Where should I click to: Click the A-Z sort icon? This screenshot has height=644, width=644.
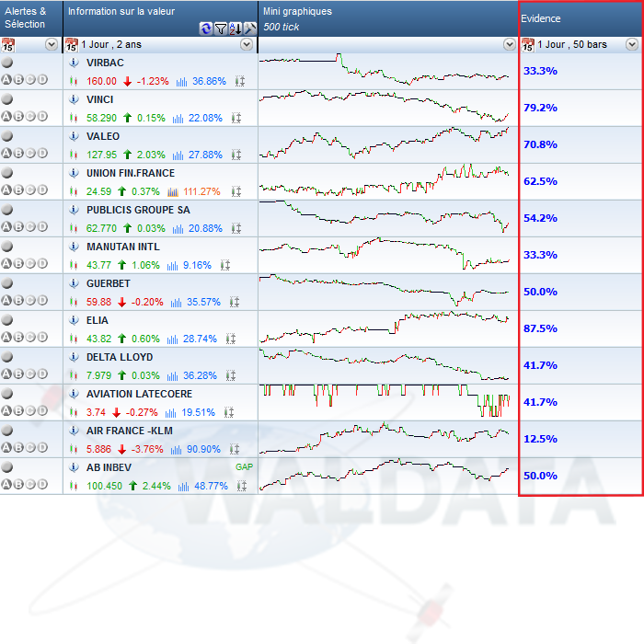click(x=236, y=29)
